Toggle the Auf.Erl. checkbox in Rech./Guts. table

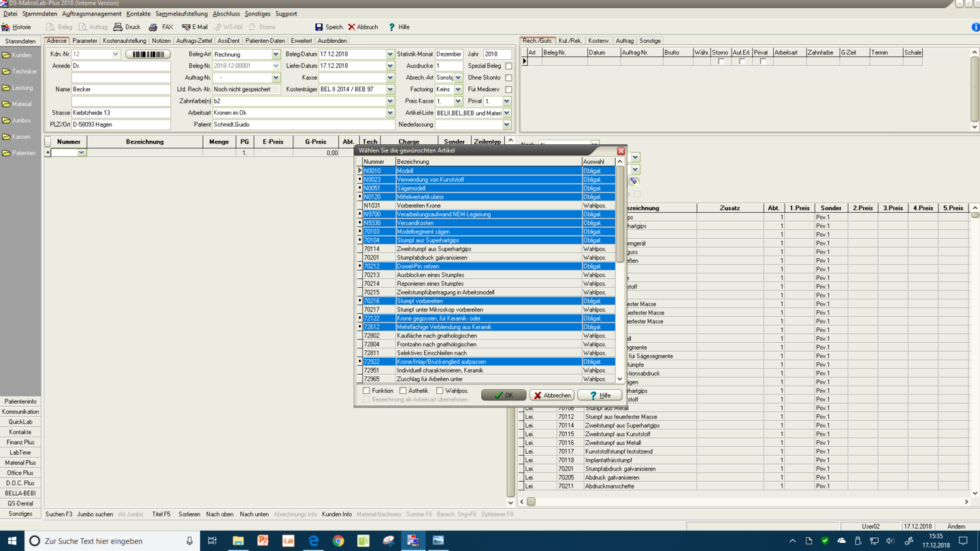[x=742, y=61]
